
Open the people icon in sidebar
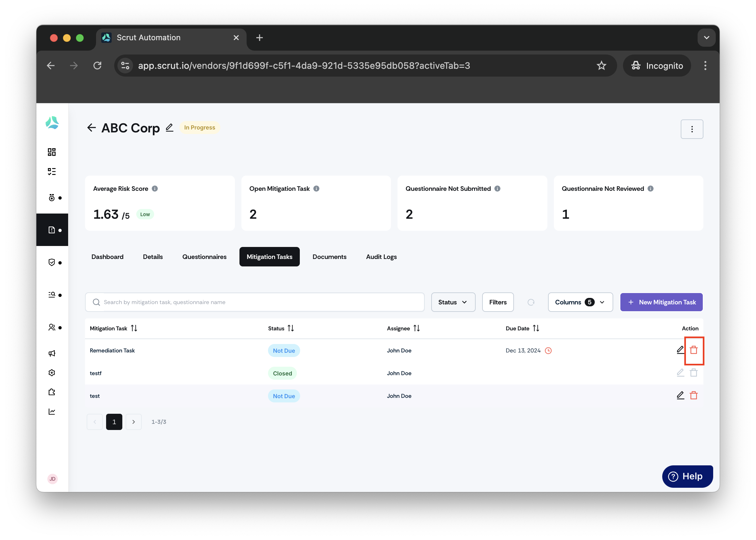tap(52, 327)
